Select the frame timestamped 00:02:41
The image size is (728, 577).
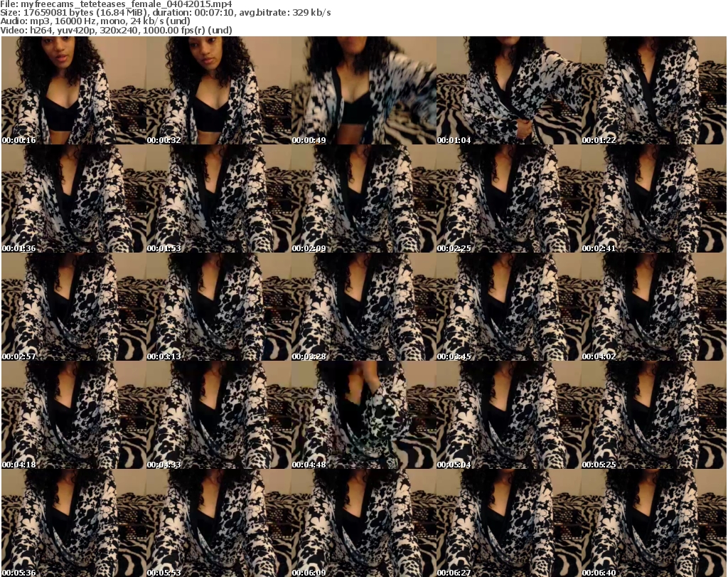[654, 198]
